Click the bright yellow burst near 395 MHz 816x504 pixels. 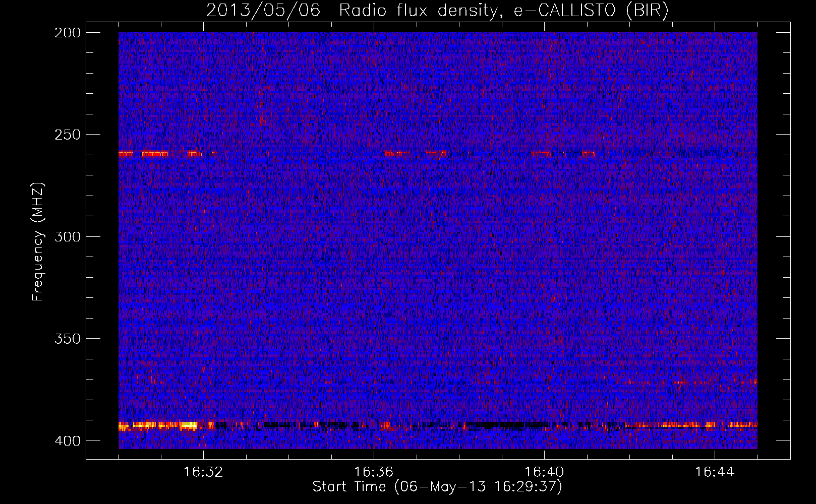click(x=158, y=426)
